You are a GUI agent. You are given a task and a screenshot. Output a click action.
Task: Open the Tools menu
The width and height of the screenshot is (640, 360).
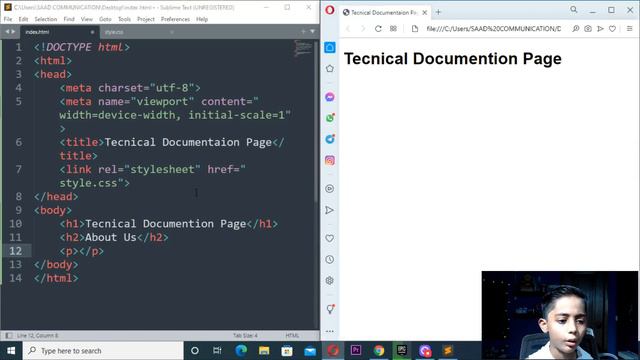(124, 19)
